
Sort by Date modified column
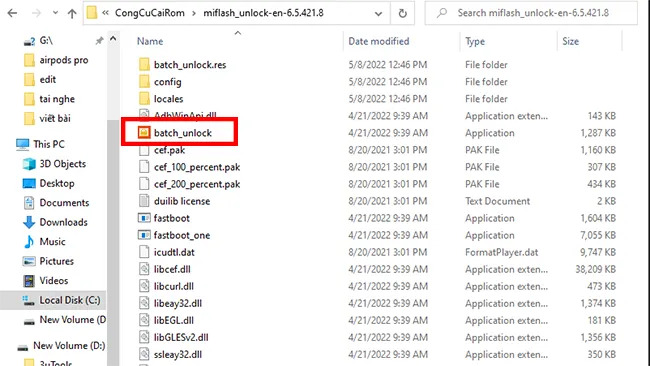378,41
